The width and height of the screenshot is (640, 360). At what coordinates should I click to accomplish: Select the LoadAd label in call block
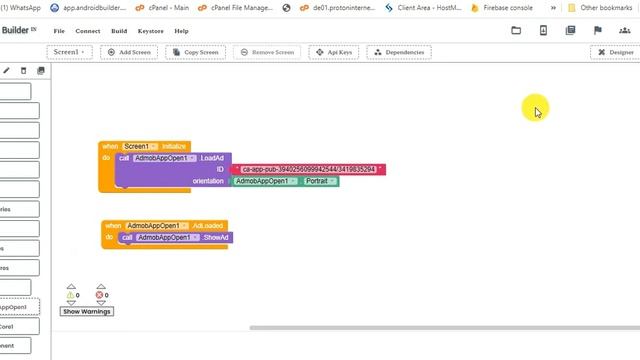tap(212, 158)
